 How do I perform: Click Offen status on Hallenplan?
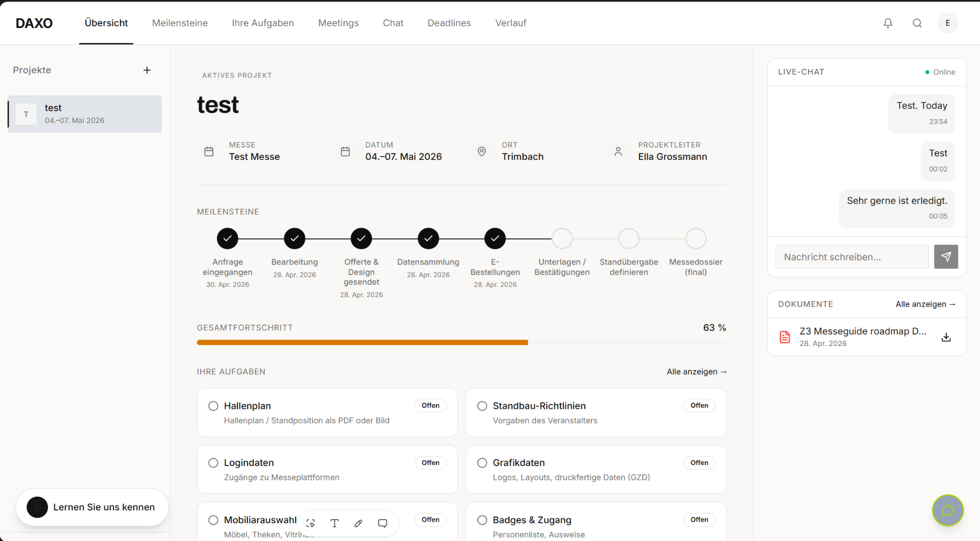(430, 406)
